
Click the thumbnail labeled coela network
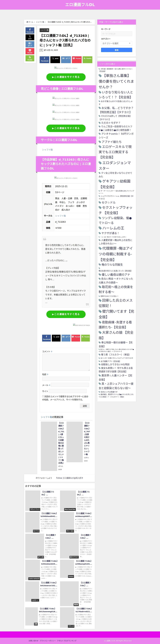[33, 570]
